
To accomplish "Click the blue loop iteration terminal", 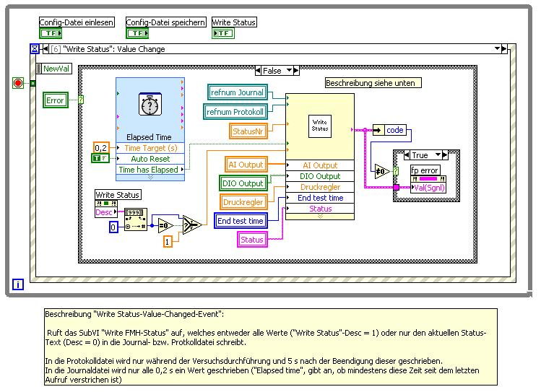I will [18, 284].
